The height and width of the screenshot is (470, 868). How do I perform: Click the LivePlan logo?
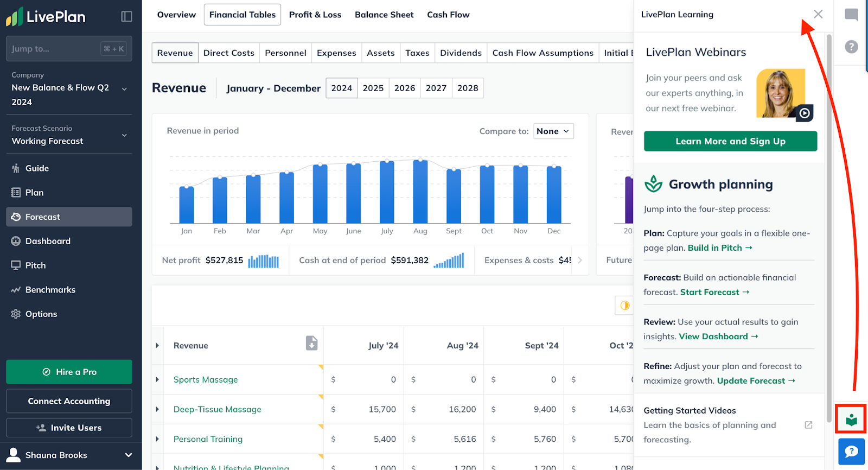[x=46, y=16]
